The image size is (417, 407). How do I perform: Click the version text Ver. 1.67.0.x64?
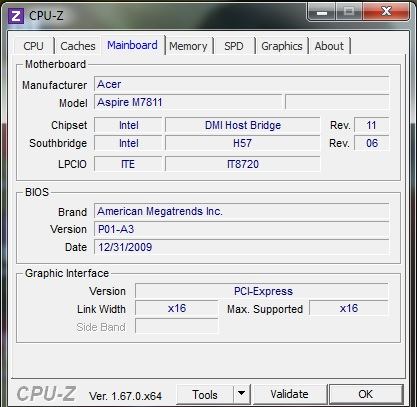tap(125, 396)
